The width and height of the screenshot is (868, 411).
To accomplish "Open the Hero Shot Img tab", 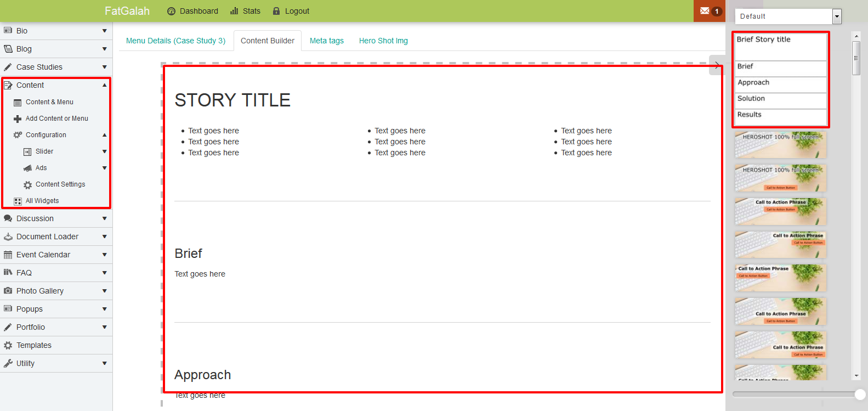I will (x=383, y=41).
